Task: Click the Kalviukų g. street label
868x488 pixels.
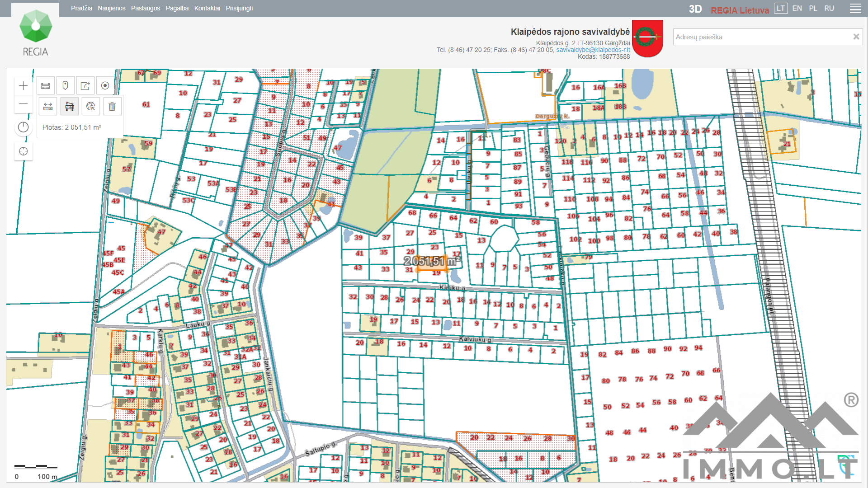Action: pyautogui.click(x=475, y=339)
